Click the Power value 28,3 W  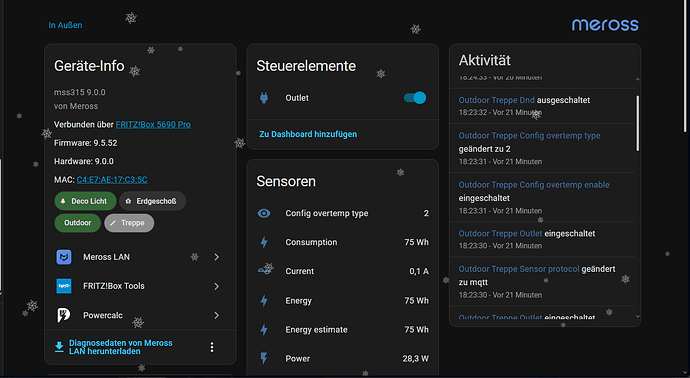click(x=415, y=359)
